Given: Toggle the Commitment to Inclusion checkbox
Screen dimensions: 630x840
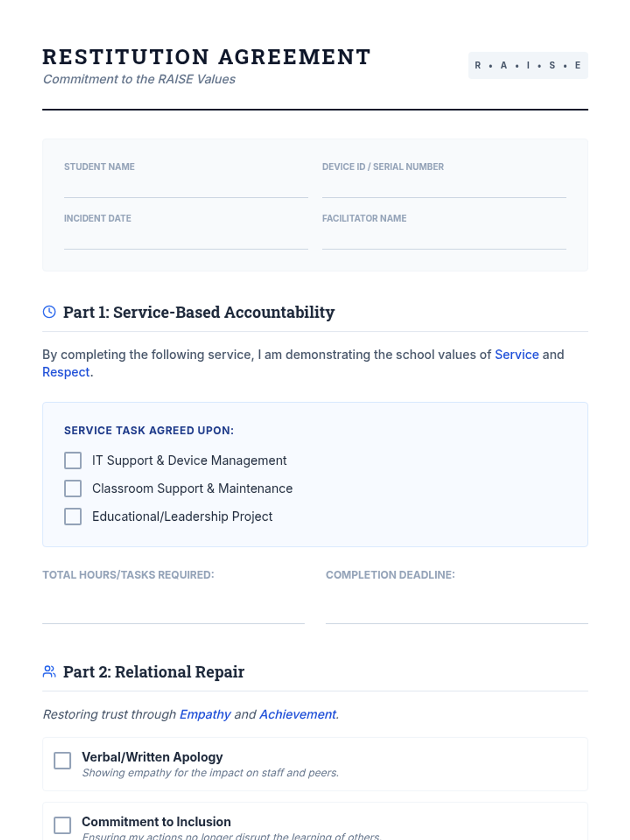Looking at the screenshot, I should [62, 825].
